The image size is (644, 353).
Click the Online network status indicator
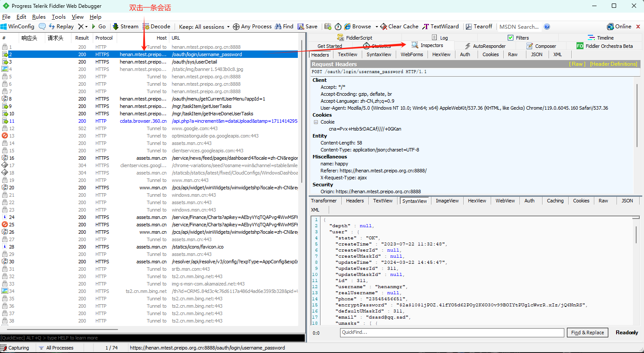point(619,27)
